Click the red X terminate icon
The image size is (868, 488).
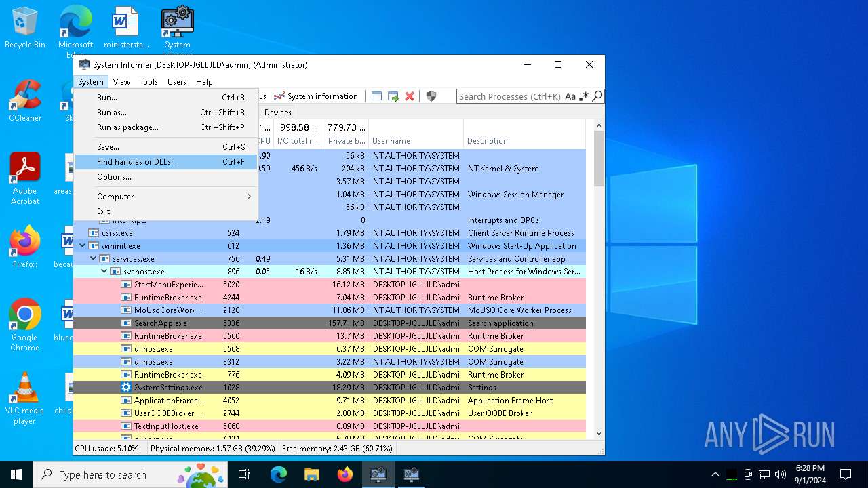coord(410,96)
